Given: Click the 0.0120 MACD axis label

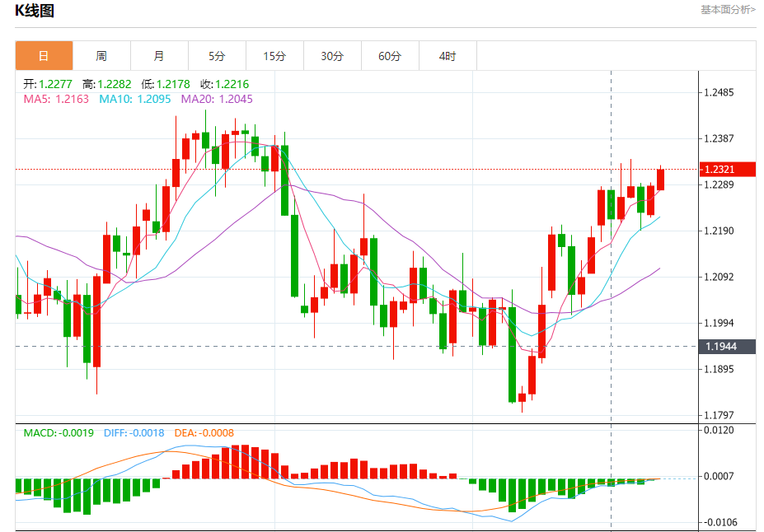Looking at the screenshot, I should tap(719, 430).
